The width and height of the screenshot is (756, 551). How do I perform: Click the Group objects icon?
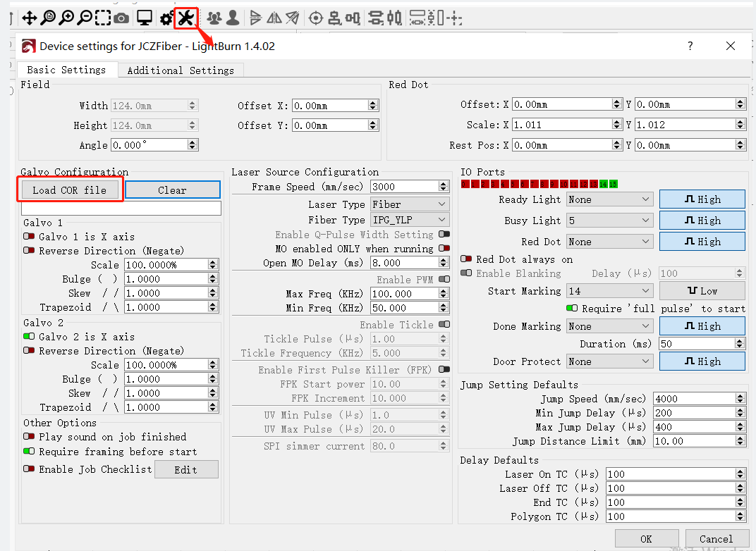tap(214, 18)
